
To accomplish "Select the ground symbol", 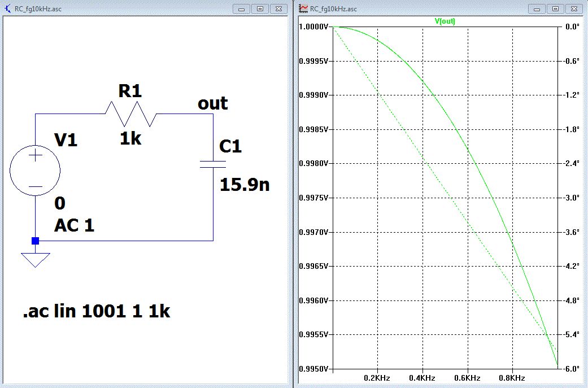I will (x=35, y=260).
